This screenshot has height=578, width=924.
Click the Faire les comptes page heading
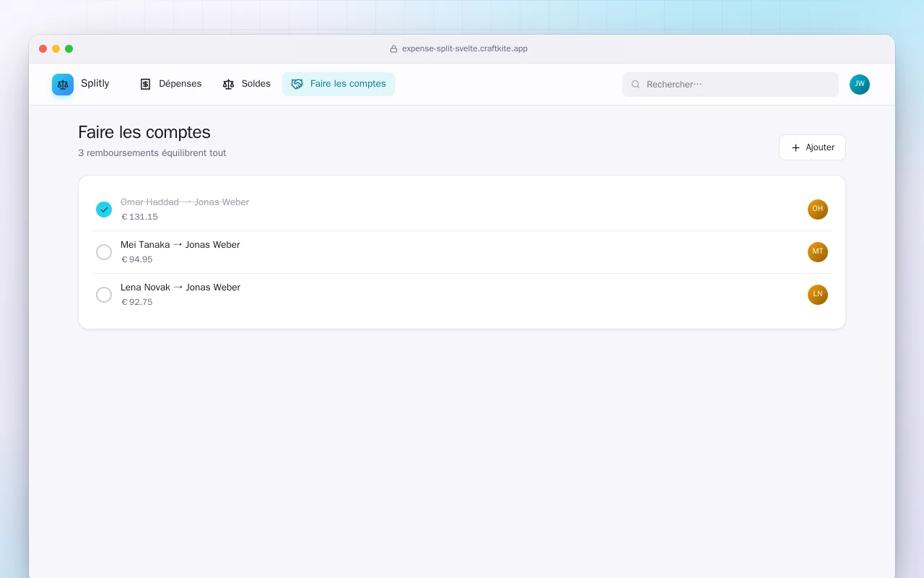144,132
